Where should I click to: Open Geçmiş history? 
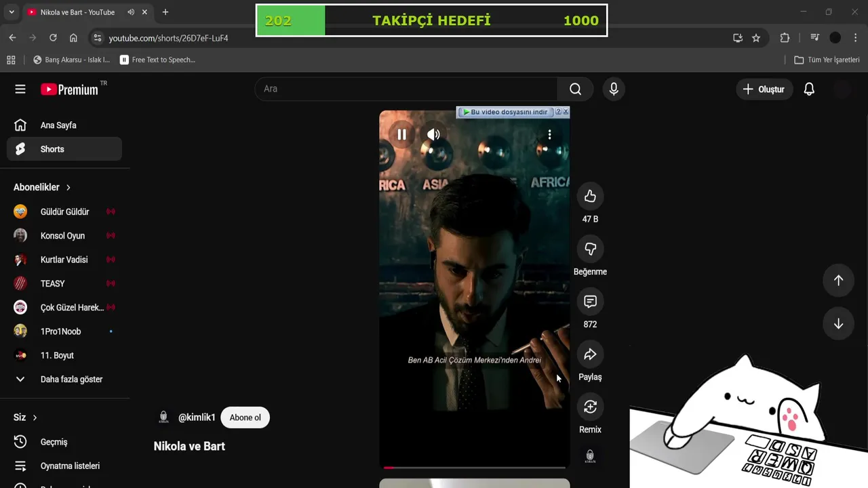point(64,442)
